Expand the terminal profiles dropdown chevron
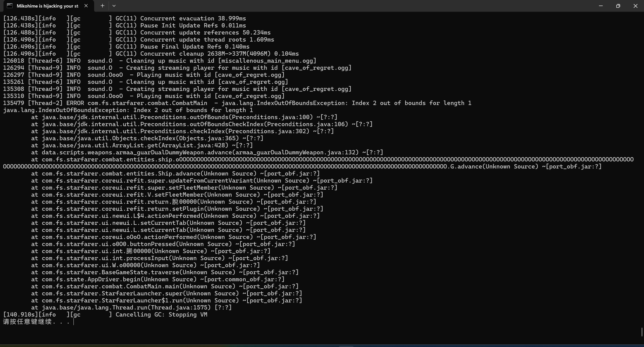Image resolution: width=644 pixels, height=347 pixels. point(114,6)
